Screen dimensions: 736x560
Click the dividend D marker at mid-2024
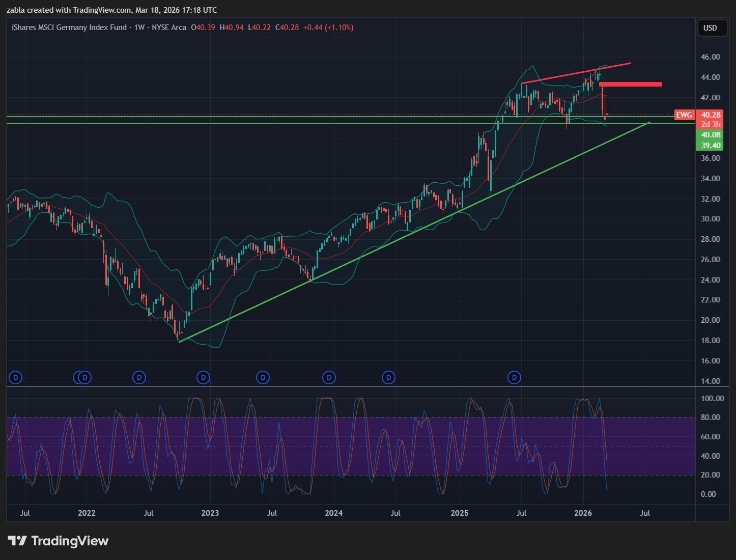(x=388, y=378)
